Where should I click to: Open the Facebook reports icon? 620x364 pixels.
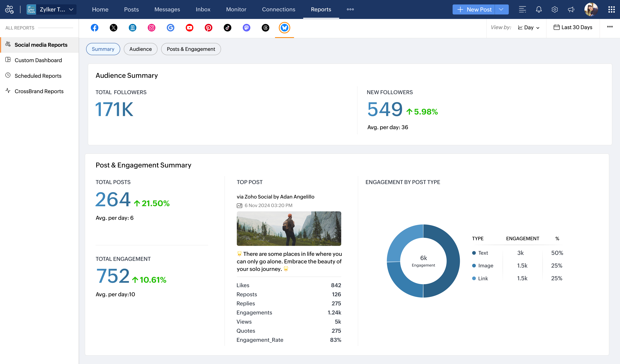[x=95, y=28]
